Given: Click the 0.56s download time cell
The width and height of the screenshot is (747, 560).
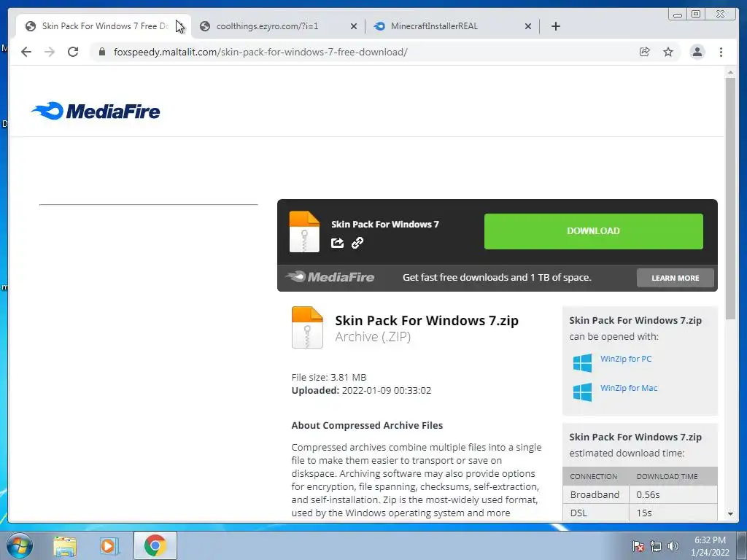Looking at the screenshot, I should 673,495.
